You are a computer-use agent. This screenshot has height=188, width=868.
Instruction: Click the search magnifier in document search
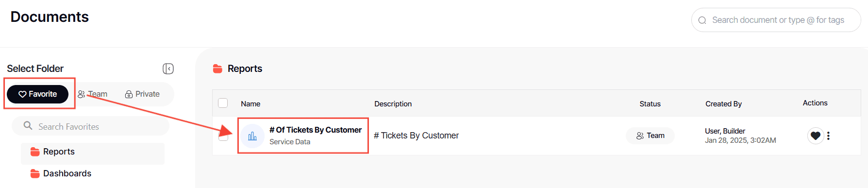pos(702,20)
